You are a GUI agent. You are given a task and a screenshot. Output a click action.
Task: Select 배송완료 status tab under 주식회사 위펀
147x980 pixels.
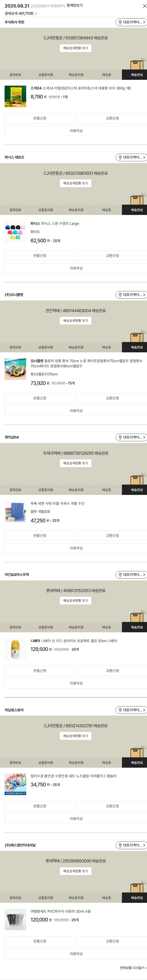(x=137, y=75)
